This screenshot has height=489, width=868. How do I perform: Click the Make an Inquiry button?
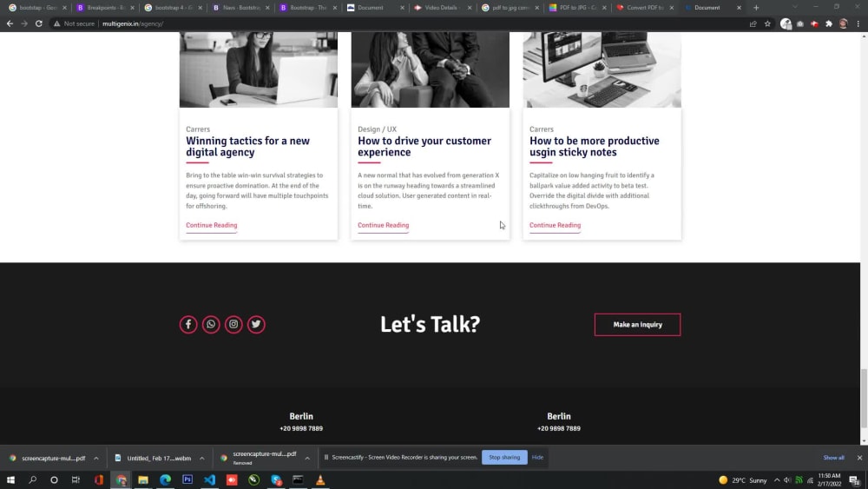[637, 325]
